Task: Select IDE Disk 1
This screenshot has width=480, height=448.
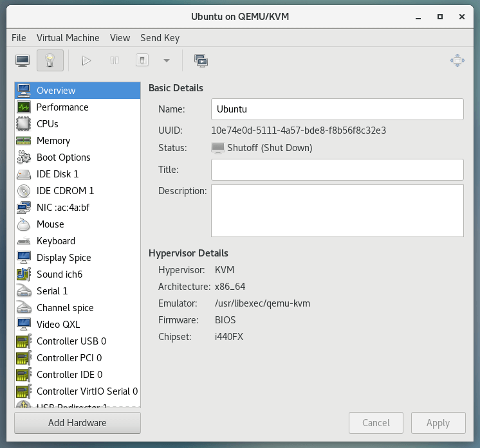Action: click(x=77, y=174)
